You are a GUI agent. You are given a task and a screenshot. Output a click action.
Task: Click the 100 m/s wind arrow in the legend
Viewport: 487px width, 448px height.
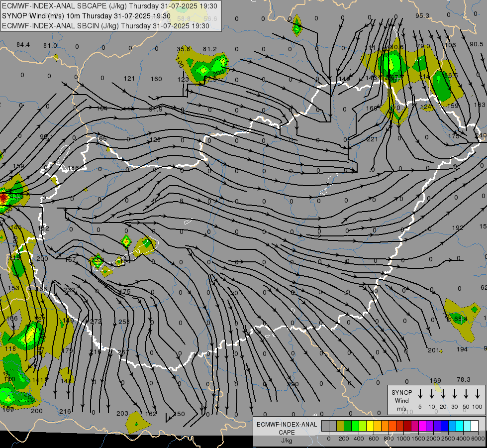pos(478,394)
